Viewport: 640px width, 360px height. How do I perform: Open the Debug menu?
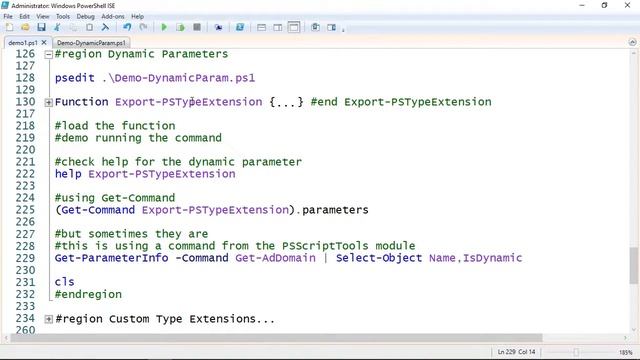pos(85,16)
